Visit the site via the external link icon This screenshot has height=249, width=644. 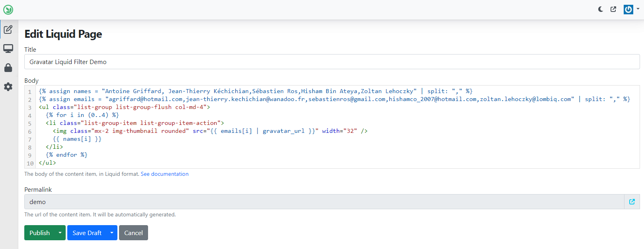[613, 9]
